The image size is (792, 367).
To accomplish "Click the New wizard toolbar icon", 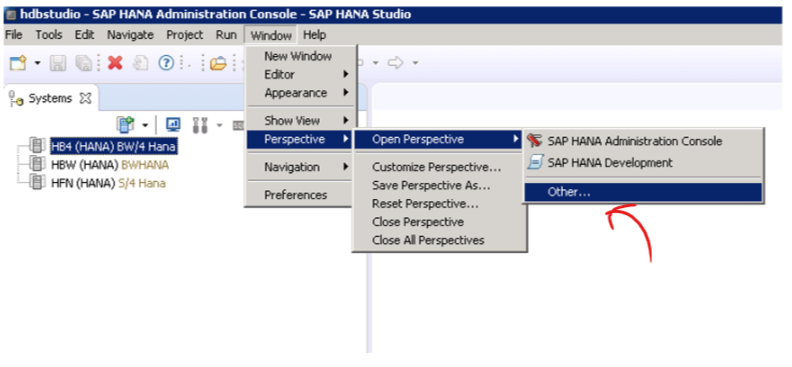I will tap(19, 63).
